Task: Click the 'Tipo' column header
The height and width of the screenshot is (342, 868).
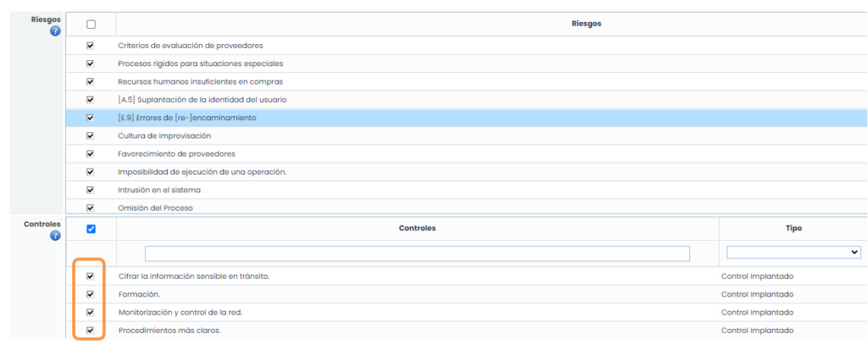Action: tap(793, 228)
